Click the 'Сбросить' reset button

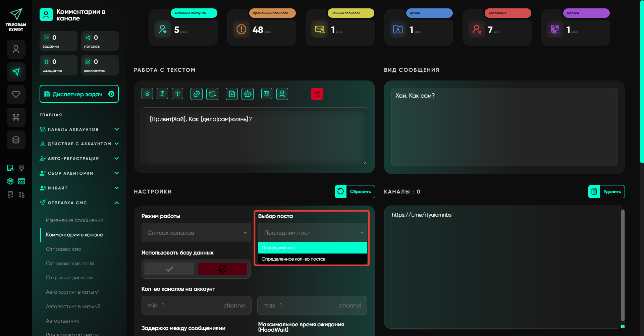(355, 192)
